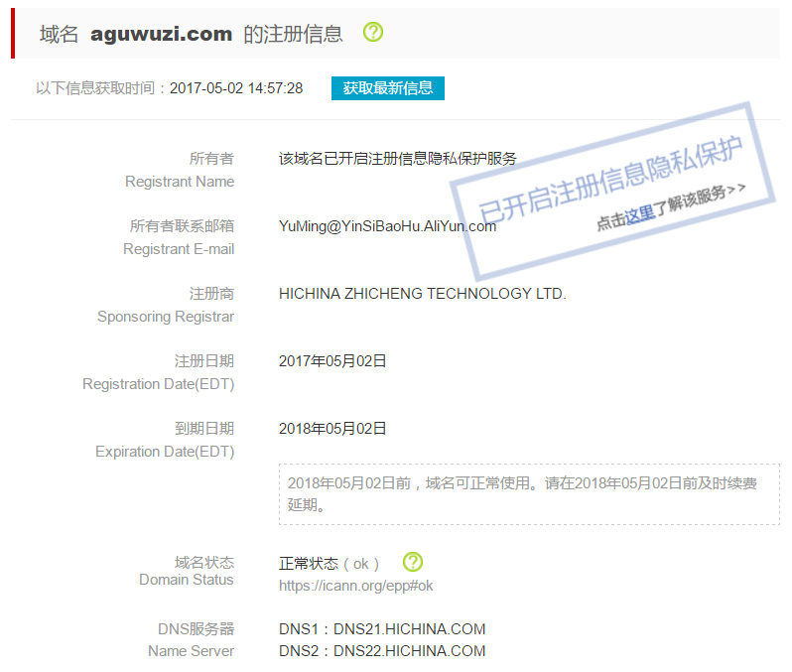Select email YuMing@YinSiBaoHu.AliYun.com
The image size is (792, 672).
387,226
